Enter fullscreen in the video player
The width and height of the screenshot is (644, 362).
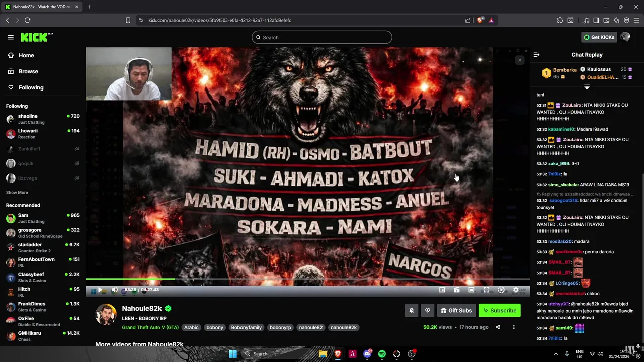click(486, 290)
